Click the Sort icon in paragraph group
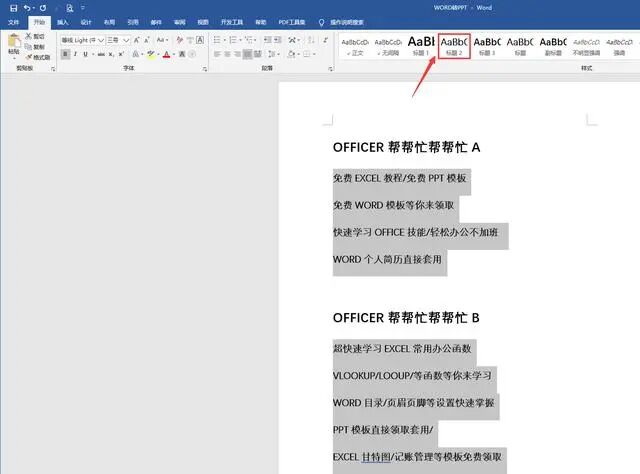Image resolution: width=640 pixels, height=474 pixels. pyautogui.click(x=311, y=40)
